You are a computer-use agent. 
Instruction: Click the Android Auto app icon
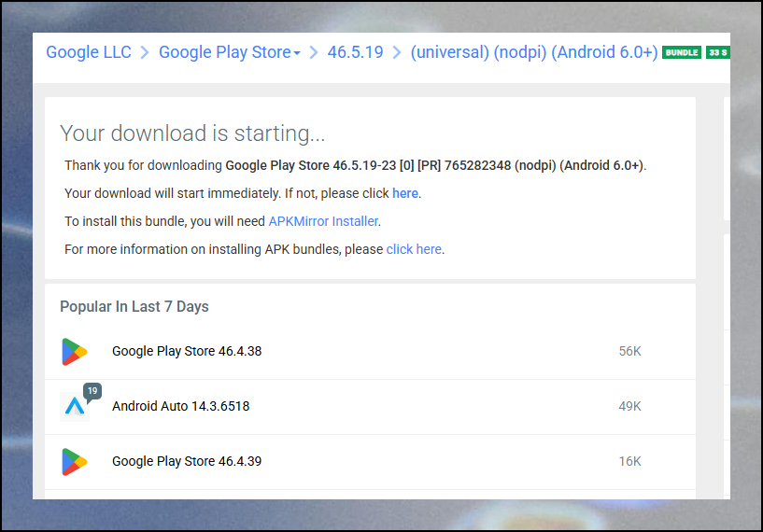(x=75, y=406)
